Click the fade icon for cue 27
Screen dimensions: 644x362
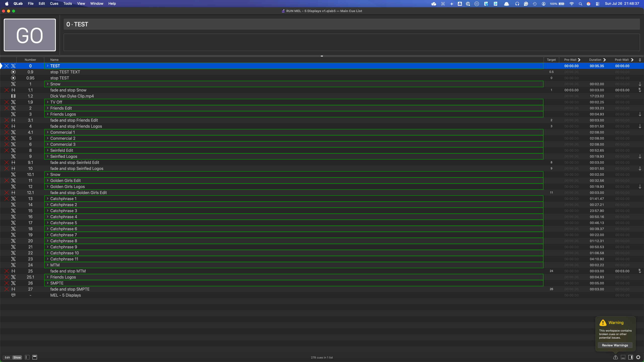click(x=13, y=289)
